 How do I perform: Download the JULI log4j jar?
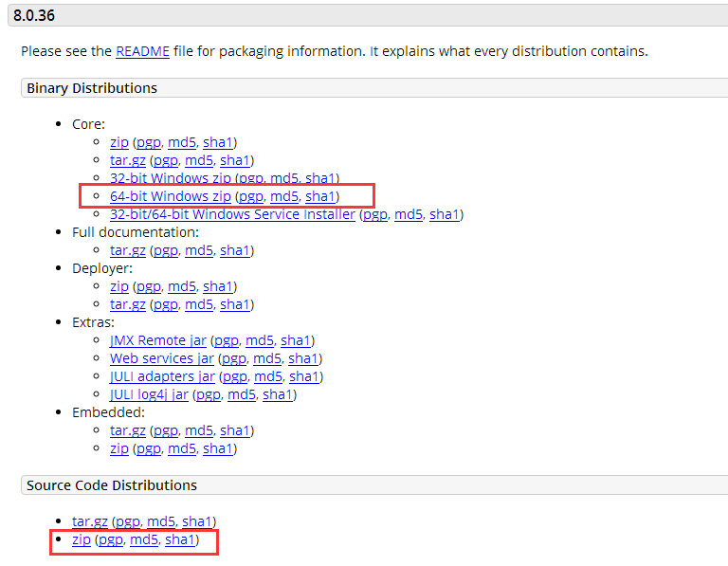pyautogui.click(x=149, y=394)
